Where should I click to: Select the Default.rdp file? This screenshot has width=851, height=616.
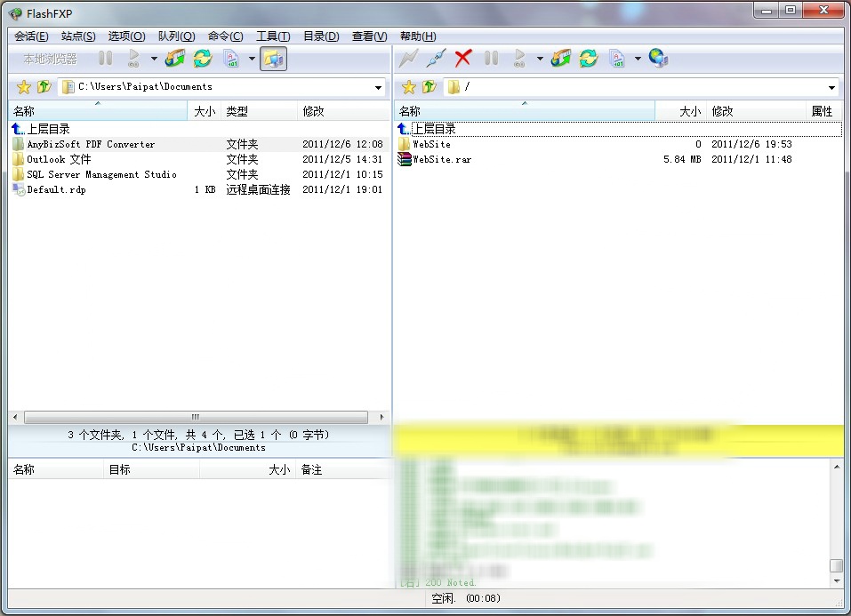point(56,190)
